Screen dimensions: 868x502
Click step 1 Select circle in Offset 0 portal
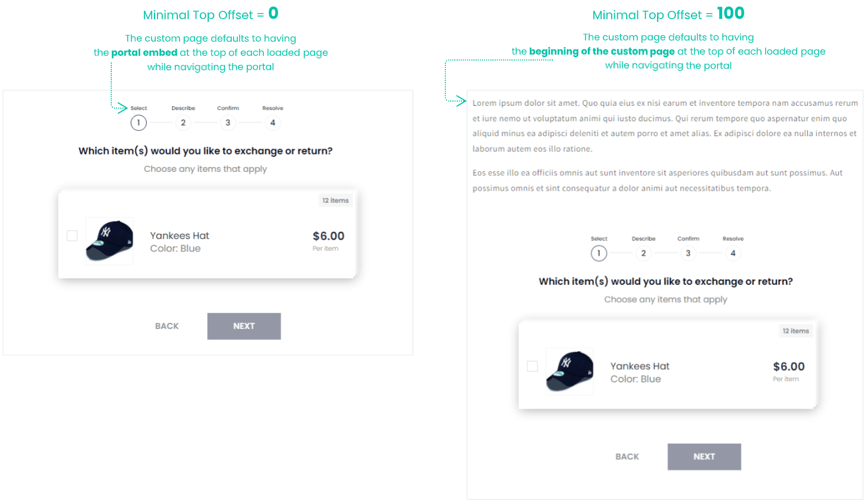pyautogui.click(x=139, y=123)
